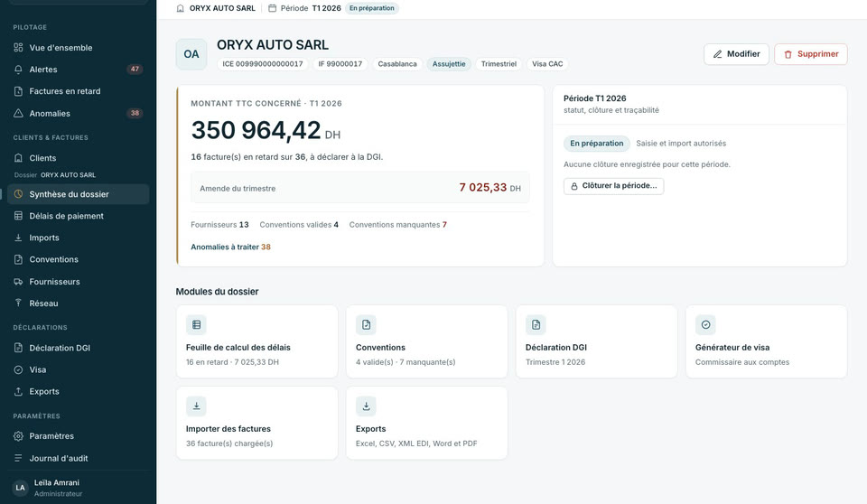Click the IF 99000017 tag

(340, 64)
